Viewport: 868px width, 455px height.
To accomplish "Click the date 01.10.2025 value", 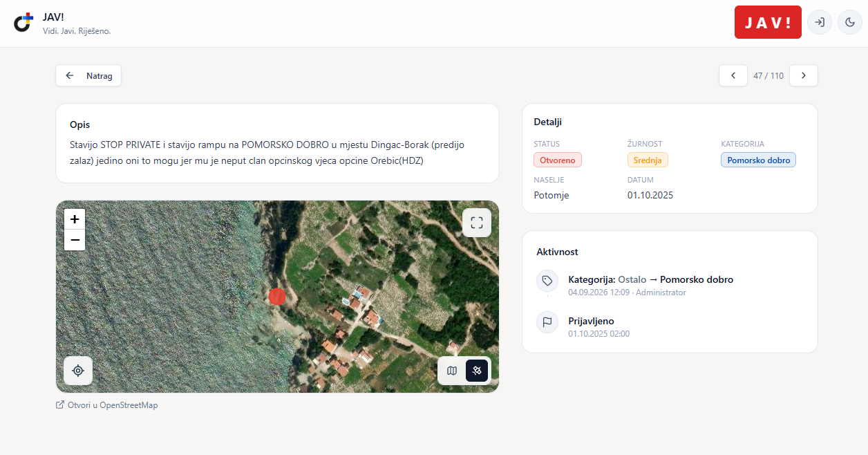I will pos(650,195).
